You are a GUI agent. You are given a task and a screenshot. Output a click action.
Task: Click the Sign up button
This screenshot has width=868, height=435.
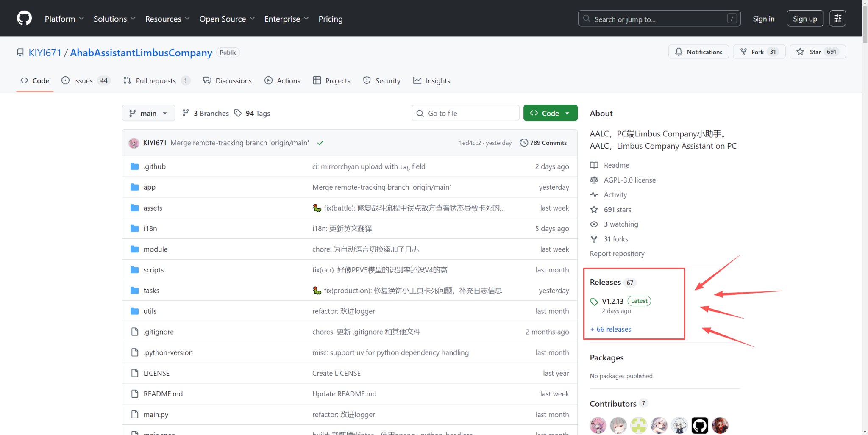click(804, 19)
